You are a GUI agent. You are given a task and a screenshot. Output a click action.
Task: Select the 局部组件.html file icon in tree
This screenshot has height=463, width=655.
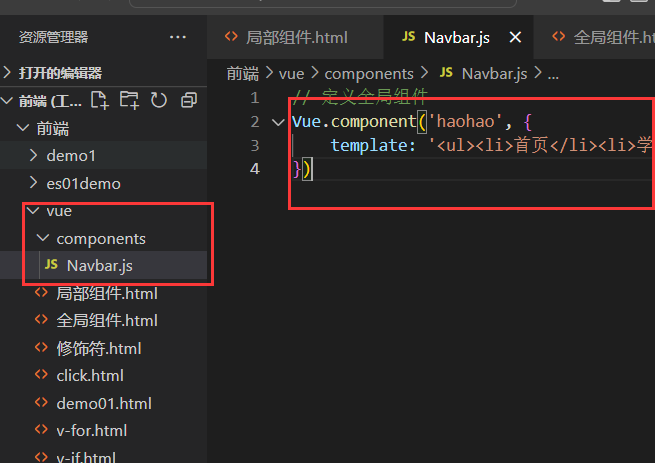pos(41,293)
